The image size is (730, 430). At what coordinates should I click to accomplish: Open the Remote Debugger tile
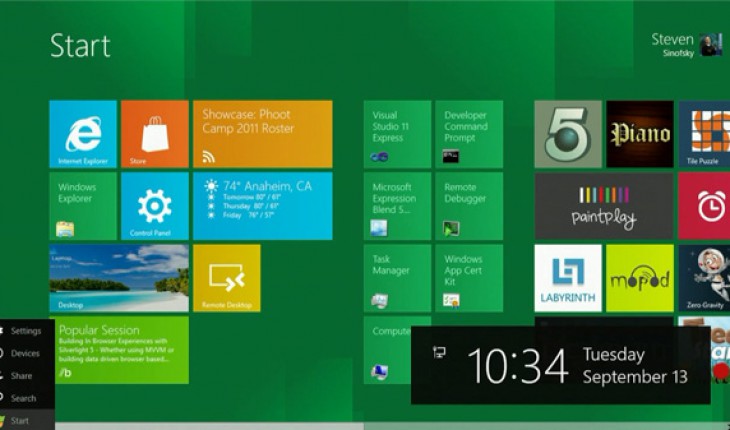469,206
